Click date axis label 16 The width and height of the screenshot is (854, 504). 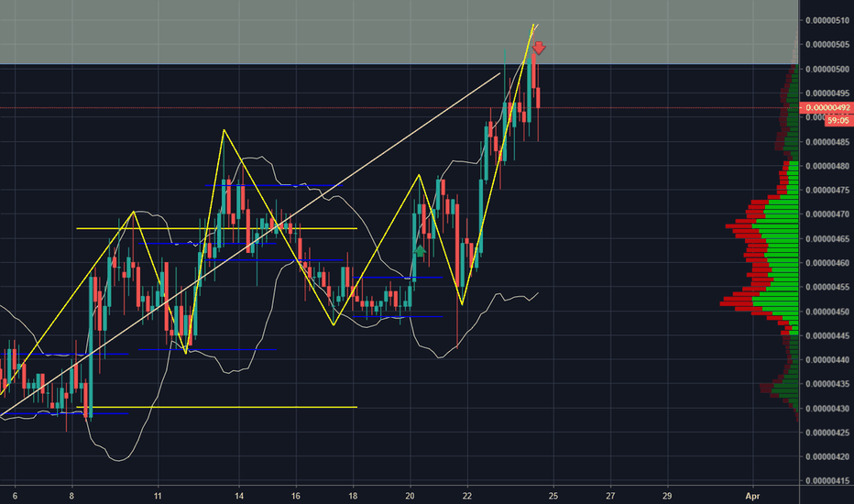coord(296,496)
